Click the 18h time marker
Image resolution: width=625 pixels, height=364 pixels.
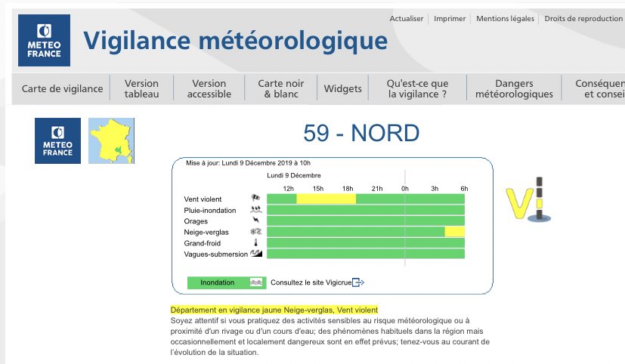tap(348, 188)
